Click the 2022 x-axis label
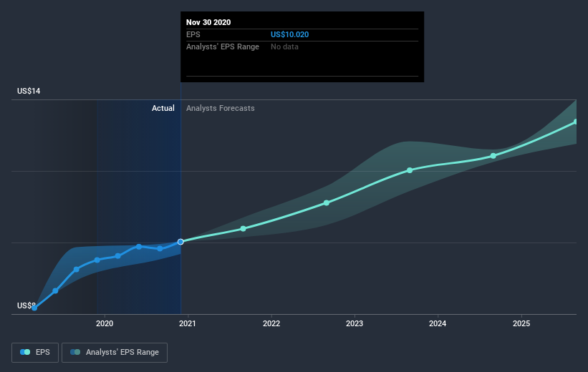588x372 pixels. (x=271, y=323)
